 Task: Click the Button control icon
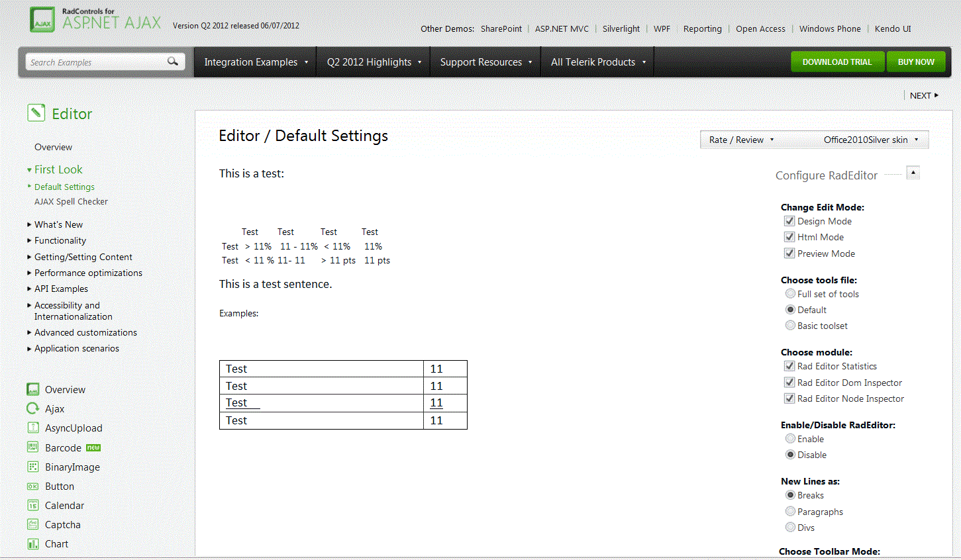point(33,486)
